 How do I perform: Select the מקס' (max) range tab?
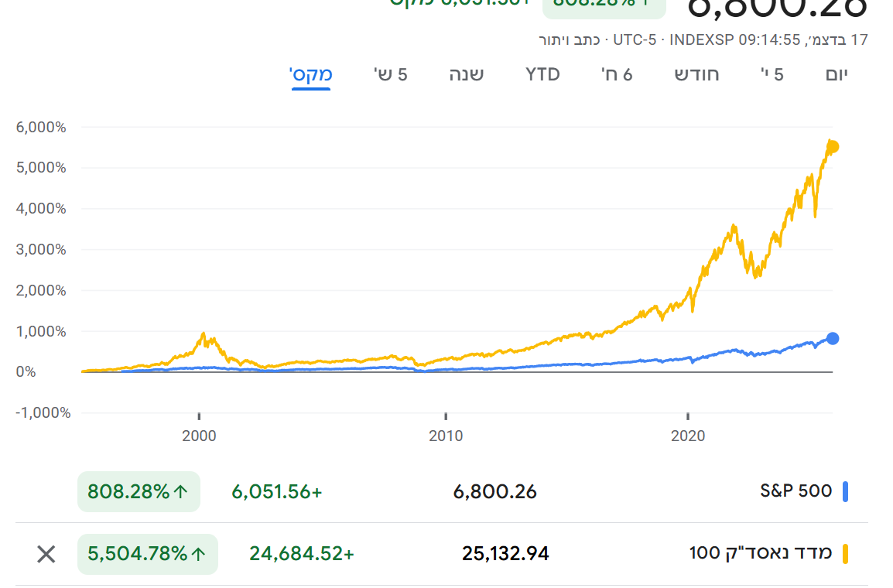(x=311, y=74)
